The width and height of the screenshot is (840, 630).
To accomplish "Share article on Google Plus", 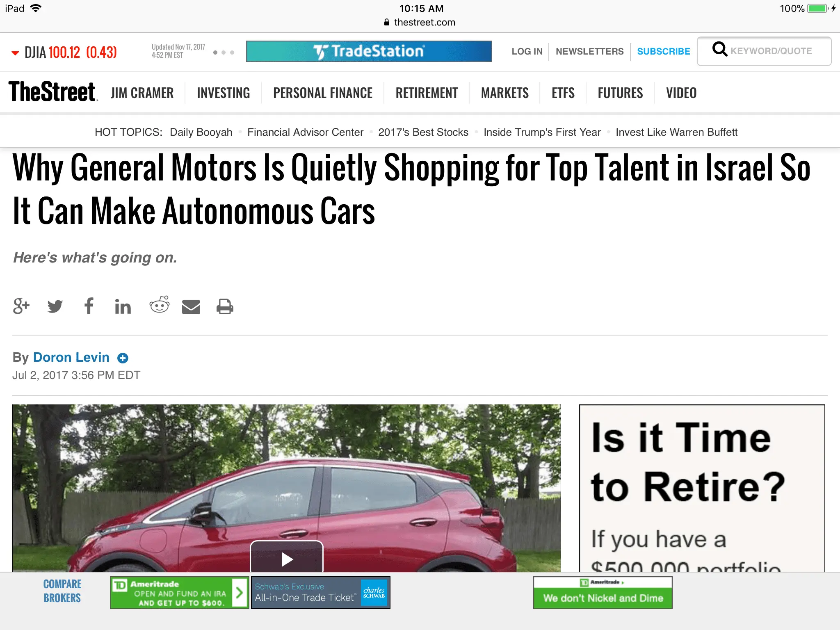I will coord(21,306).
